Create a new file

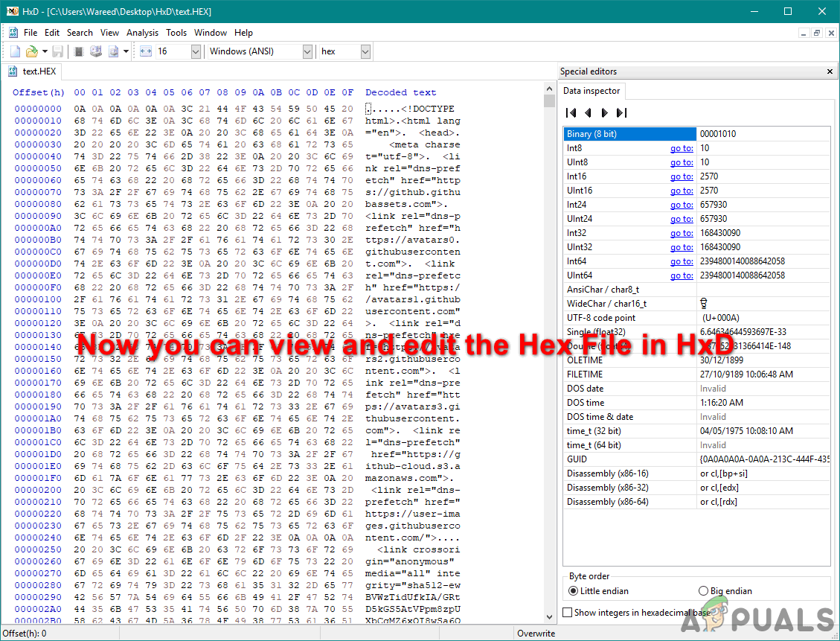click(x=15, y=51)
